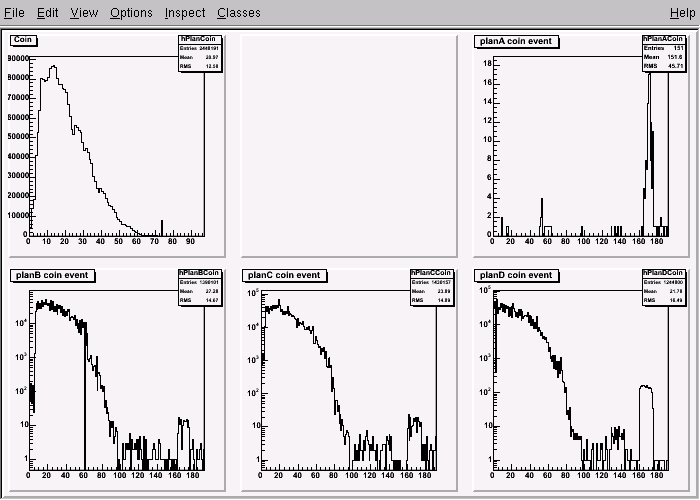Click the hPlanCoin statistics box
This screenshot has width=700, height=500.
pos(200,53)
